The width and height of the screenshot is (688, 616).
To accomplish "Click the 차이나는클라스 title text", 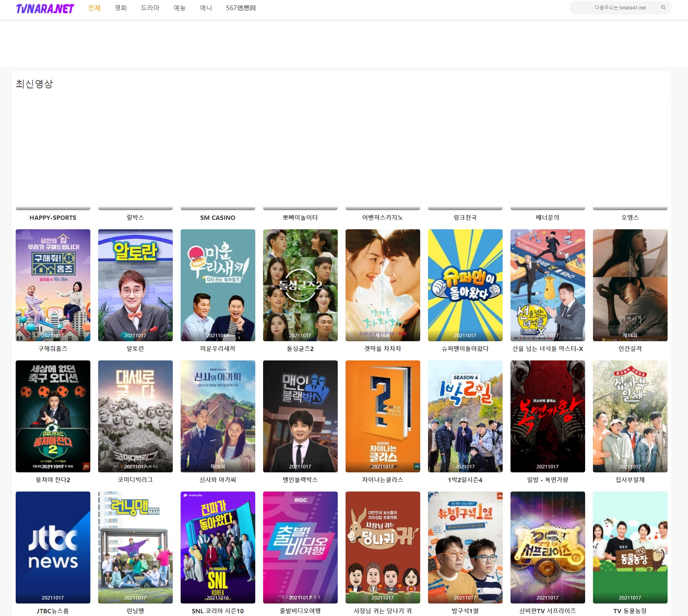I will point(383,480).
